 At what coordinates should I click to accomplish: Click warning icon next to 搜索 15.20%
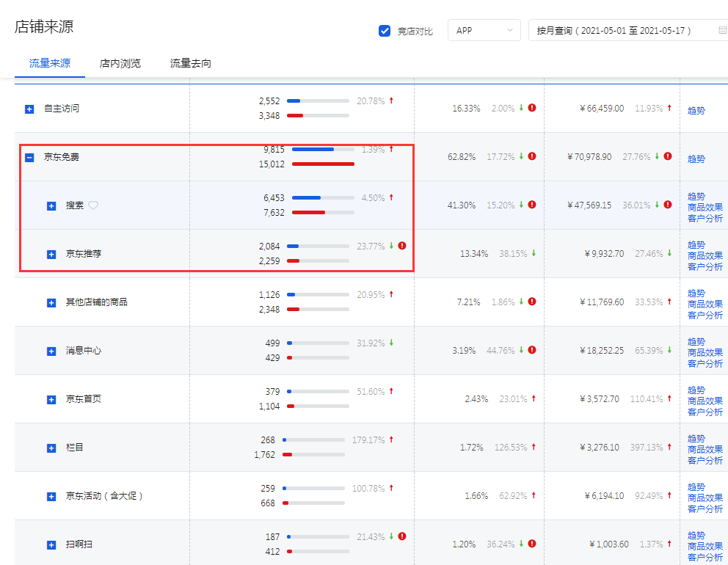click(x=532, y=204)
